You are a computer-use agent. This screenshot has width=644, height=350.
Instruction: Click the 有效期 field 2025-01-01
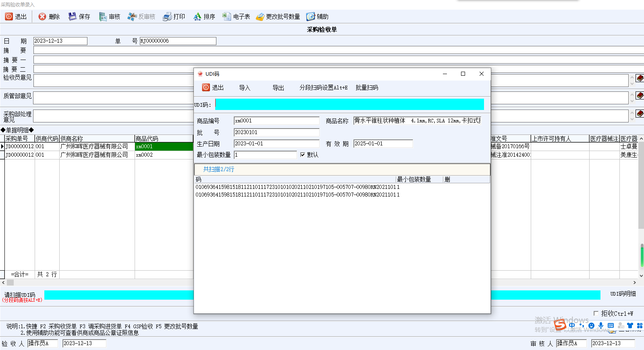(383, 143)
